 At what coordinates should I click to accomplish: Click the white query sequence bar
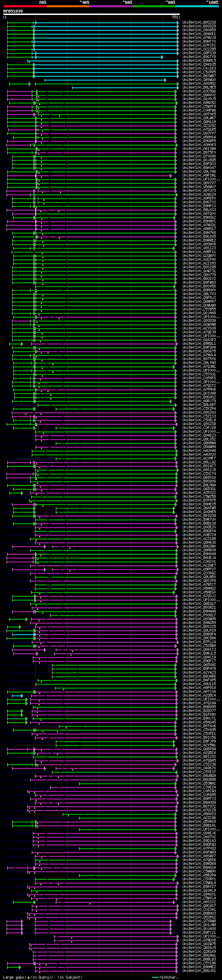pos(92,15)
